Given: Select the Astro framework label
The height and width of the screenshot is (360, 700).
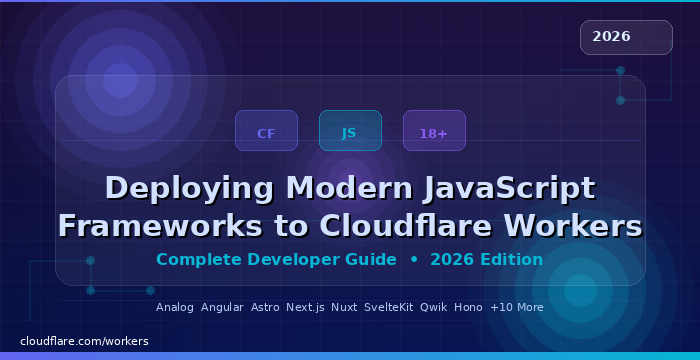Looking at the screenshot, I should [265, 307].
